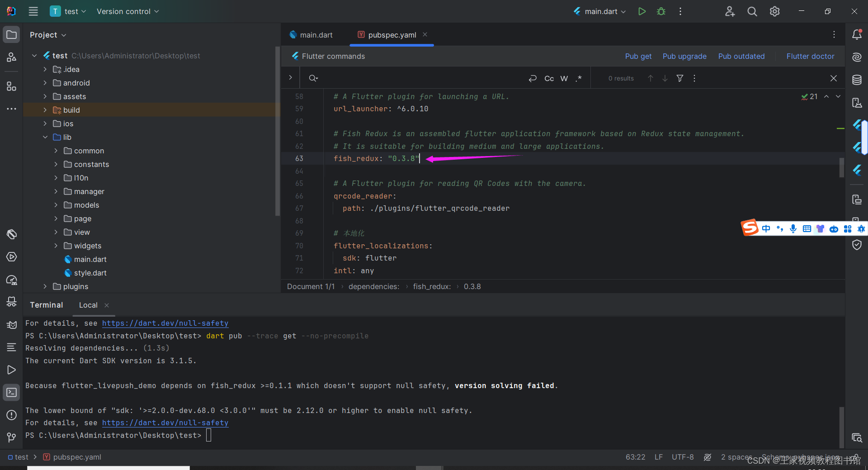The height and width of the screenshot is (470, 868).
Task: Start debugging with the bug icon
Action: pos(660,11)
